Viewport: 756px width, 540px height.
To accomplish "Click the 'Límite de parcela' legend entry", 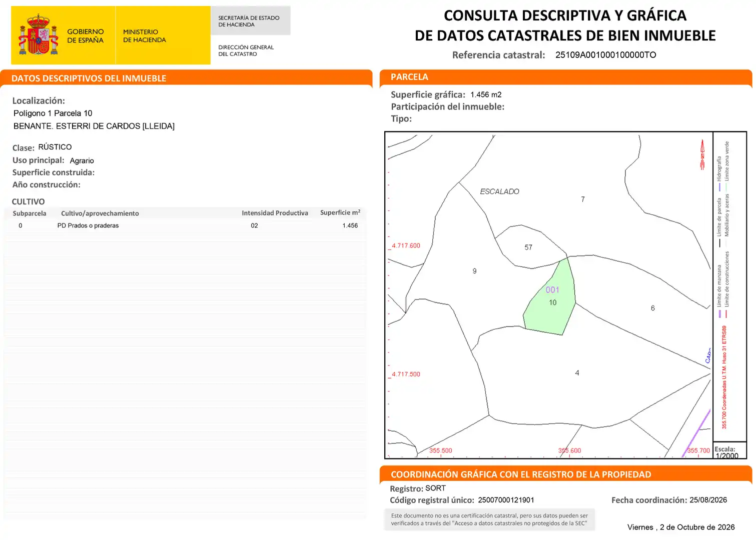I will coord(719,222).
